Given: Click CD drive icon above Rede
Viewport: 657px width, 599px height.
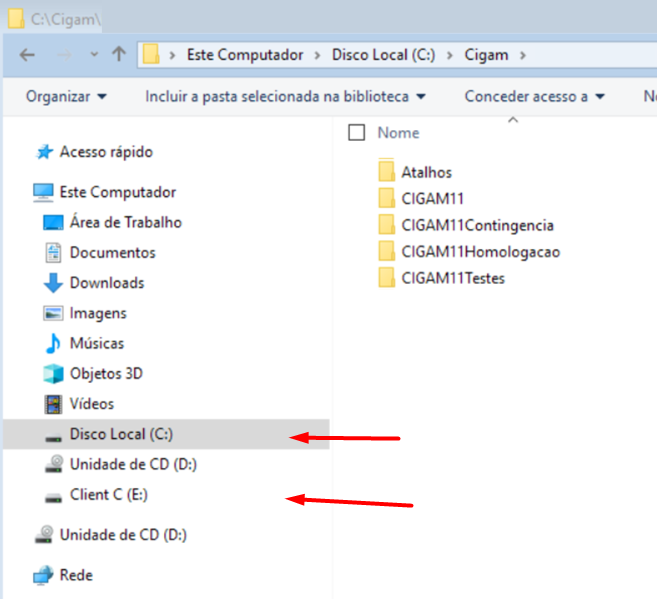Looking at the screenshot, I should [x=44, y=534].
